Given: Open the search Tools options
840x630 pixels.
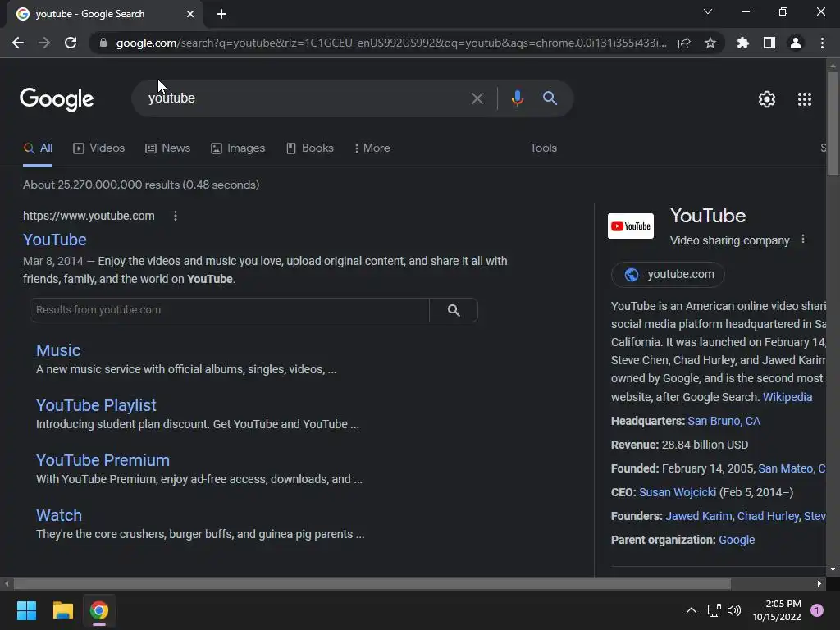Looking at the screenshot, I should click(543, 148).
